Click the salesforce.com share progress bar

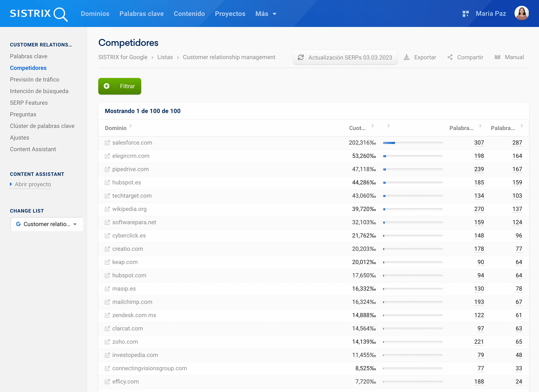tap(412, 143)
